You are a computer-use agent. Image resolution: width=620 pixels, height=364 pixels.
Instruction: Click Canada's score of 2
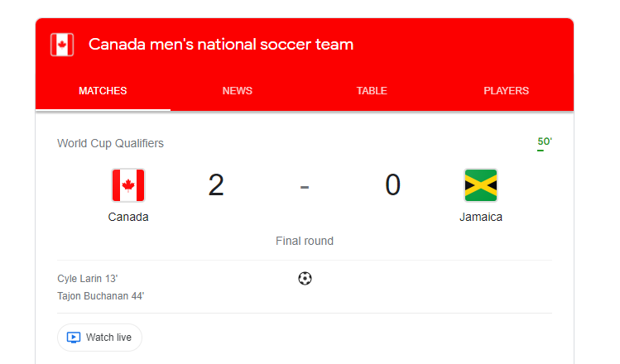tap(216, 185)
